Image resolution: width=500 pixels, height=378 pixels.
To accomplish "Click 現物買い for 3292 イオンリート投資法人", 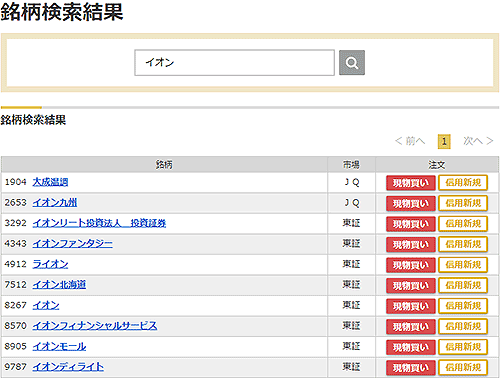I will [411, 224].
